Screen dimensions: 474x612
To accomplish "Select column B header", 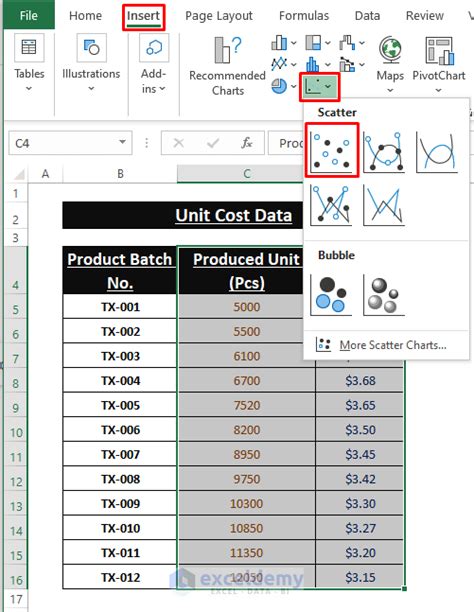I will pos(120,174).
